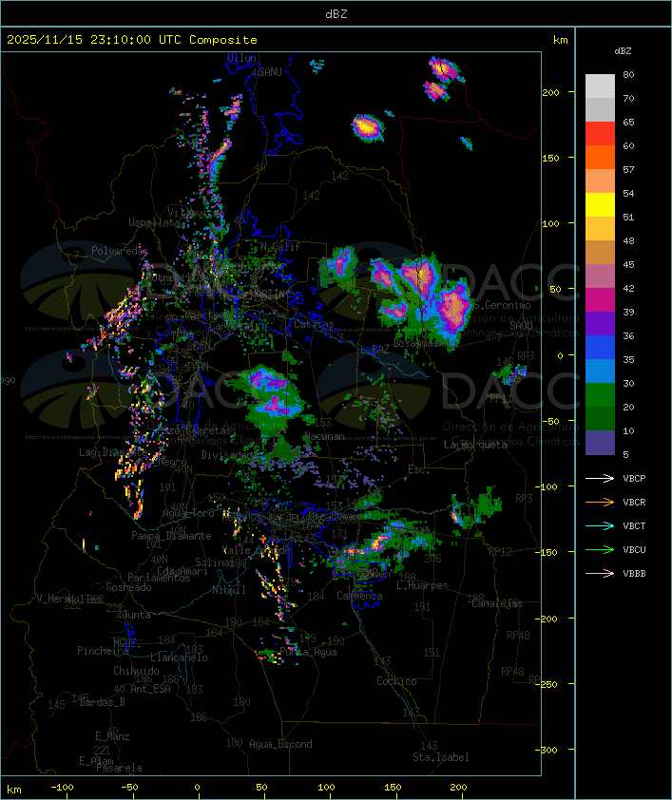Click the mauve 42-45 dBZ legend swatch

pos(600,276)
